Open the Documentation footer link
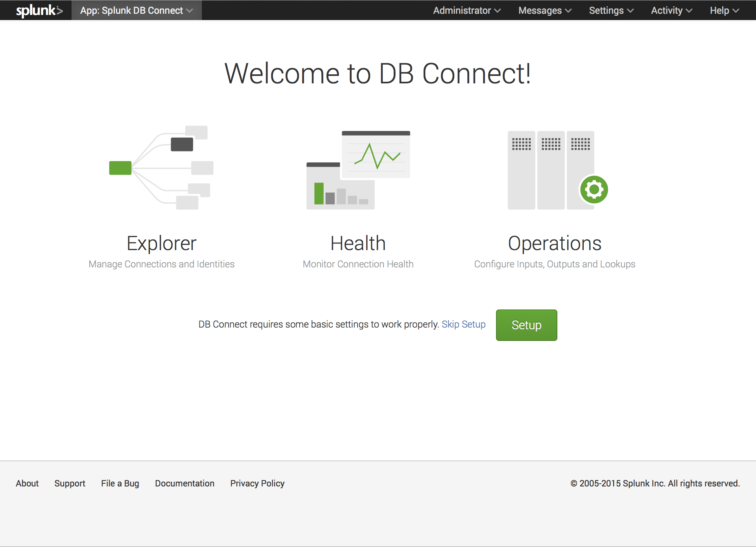Image resolution: width=756 pixels, height=547 pixels. tap(184, 483)
